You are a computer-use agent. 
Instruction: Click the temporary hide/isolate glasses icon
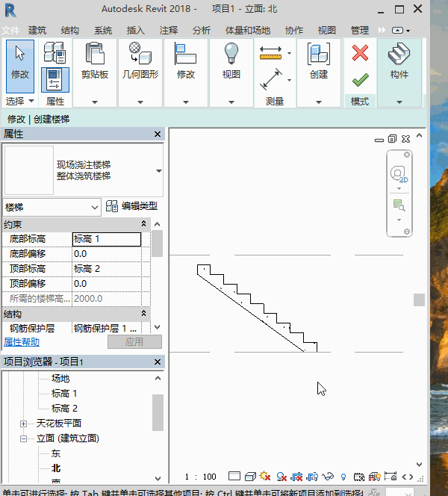[328, 476]
